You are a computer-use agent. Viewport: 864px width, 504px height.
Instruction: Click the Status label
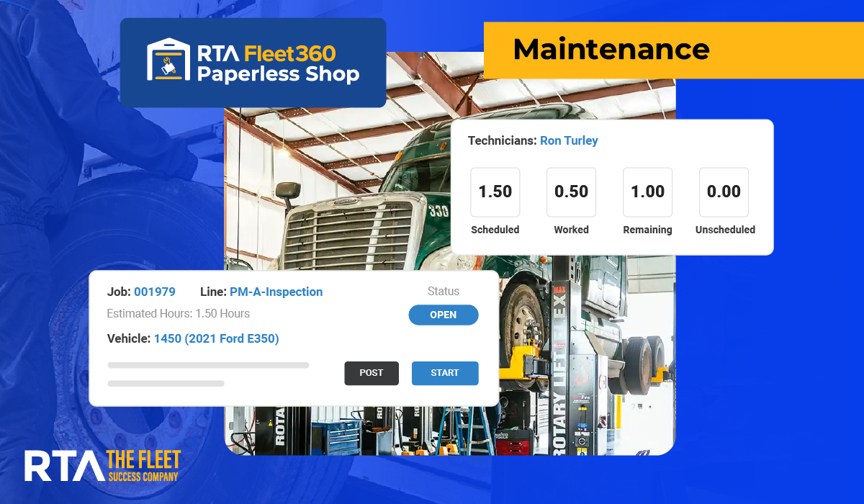point(444,292)
